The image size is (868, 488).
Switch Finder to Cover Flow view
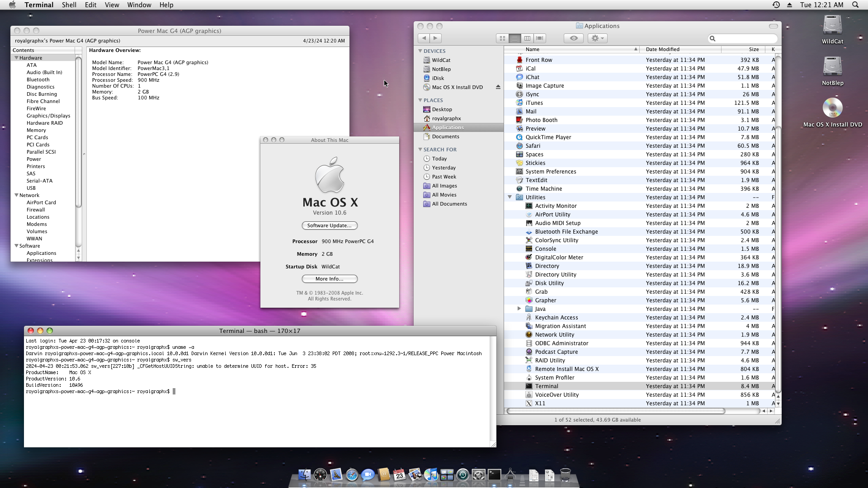(x=540, y=38)
